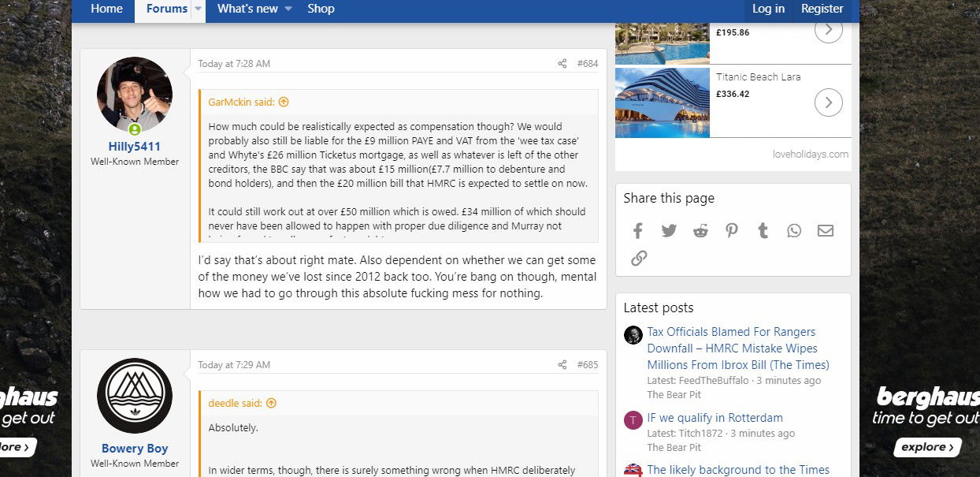Click loveholidays.com ad attribution

click(811, 155)
